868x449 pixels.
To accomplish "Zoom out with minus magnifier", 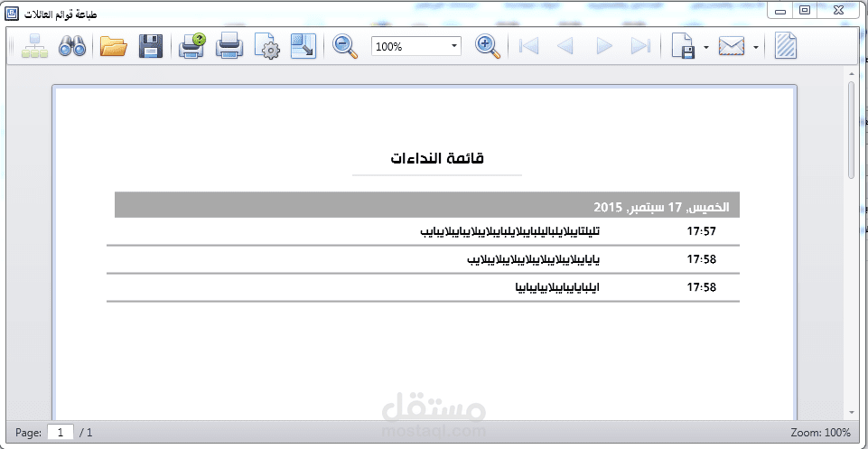I will [x=345, y=46].
